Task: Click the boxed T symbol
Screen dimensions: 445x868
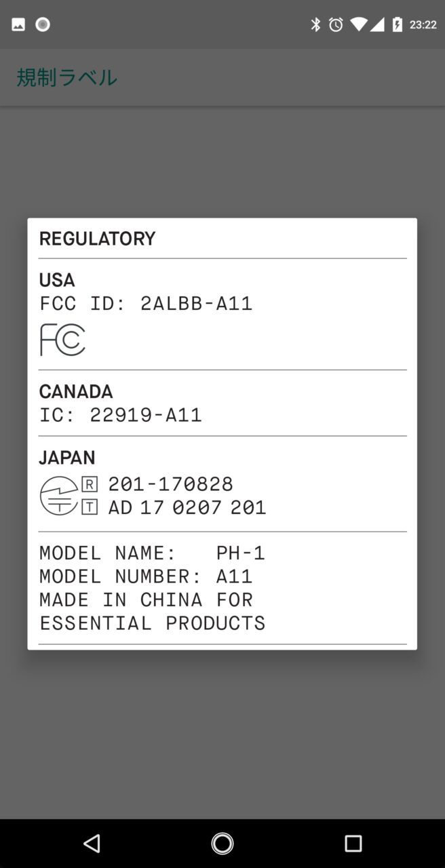Action: pos(90,507)
